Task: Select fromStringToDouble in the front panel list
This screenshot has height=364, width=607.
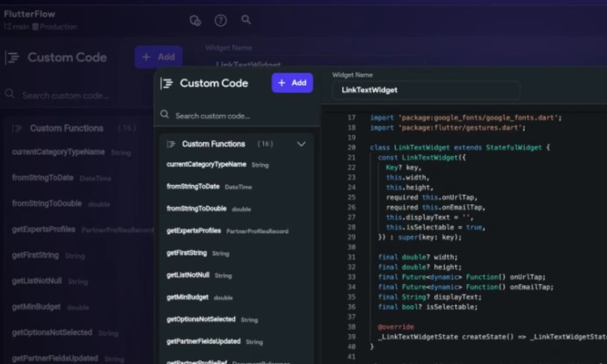Action: 196,209
